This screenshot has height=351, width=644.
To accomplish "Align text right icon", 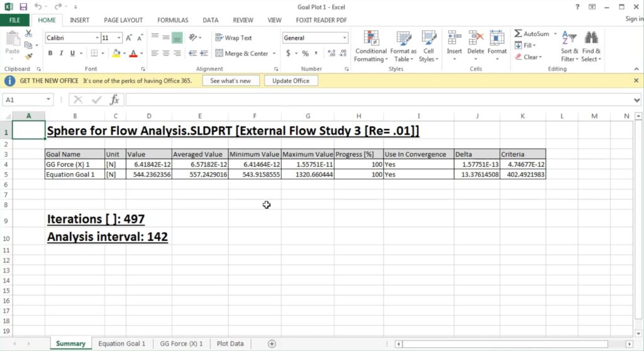I will [x=177, y=53].
